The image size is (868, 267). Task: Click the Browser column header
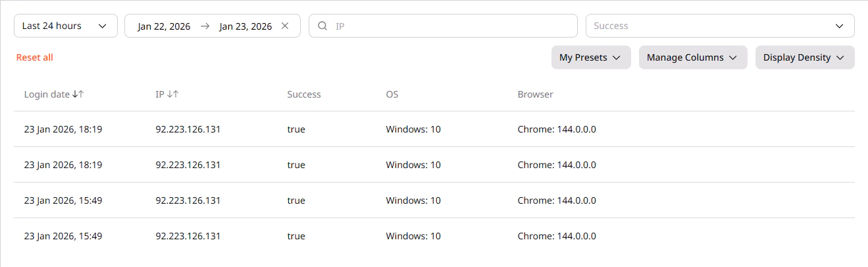coord(536,94)
